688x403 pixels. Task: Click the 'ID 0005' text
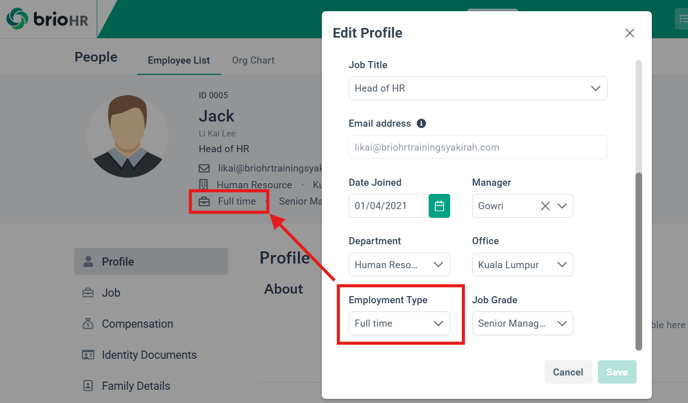(x=213, y=95)
